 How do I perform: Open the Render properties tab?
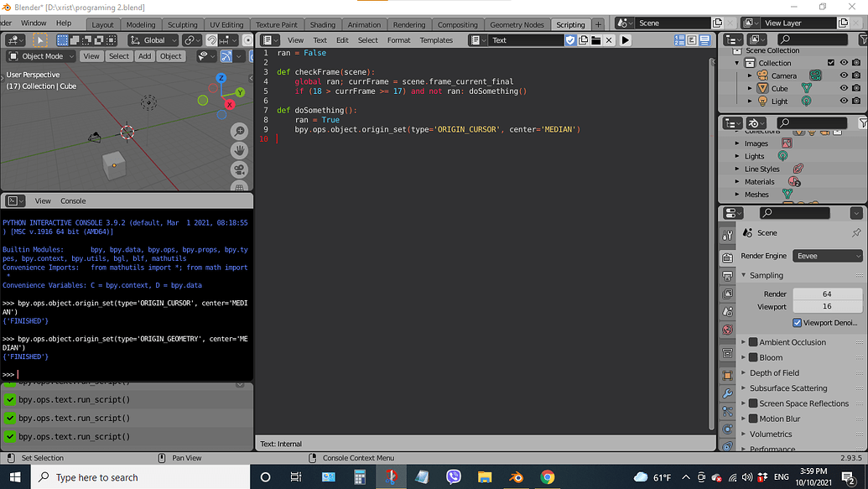(727, 258)
